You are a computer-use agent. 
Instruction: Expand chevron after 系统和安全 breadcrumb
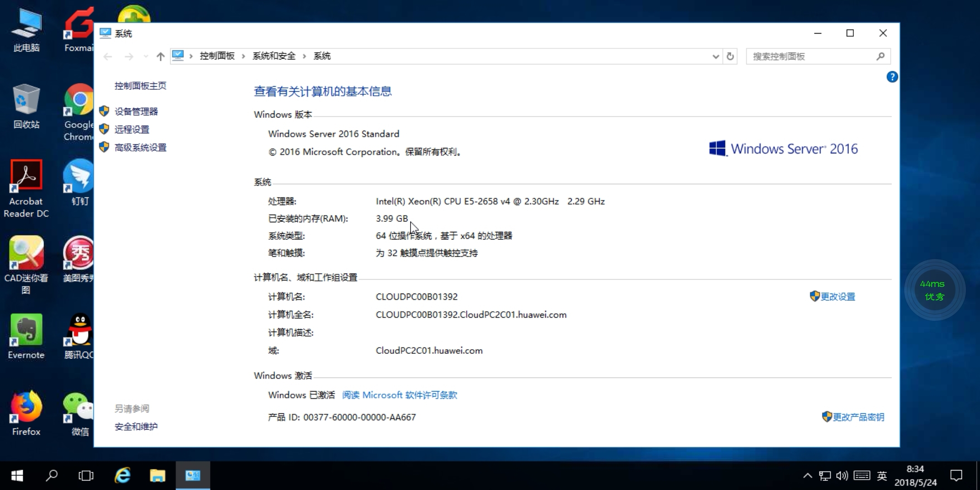(x=304, y=56)
